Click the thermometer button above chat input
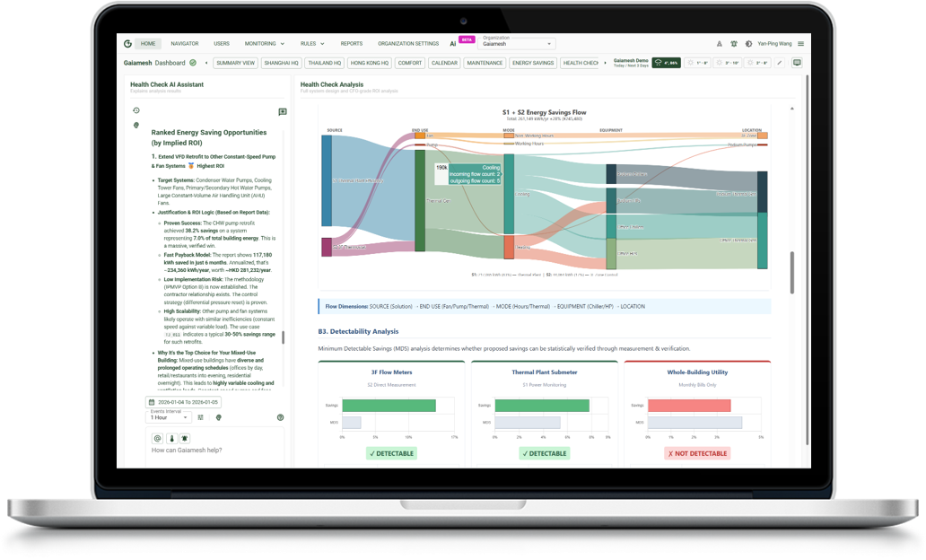Viewport: 926px width, 560px height. point(171,438)
